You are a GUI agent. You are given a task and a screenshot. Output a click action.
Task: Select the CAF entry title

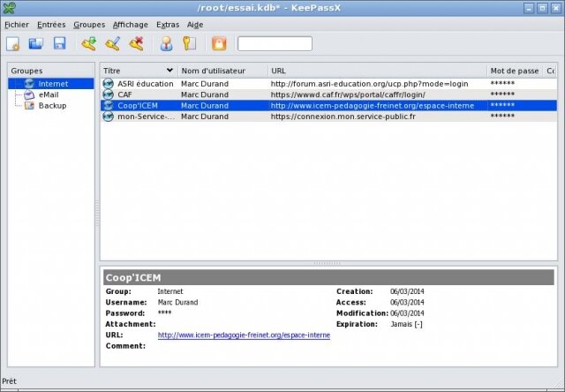pyautogui.click(x=124, y=94)
